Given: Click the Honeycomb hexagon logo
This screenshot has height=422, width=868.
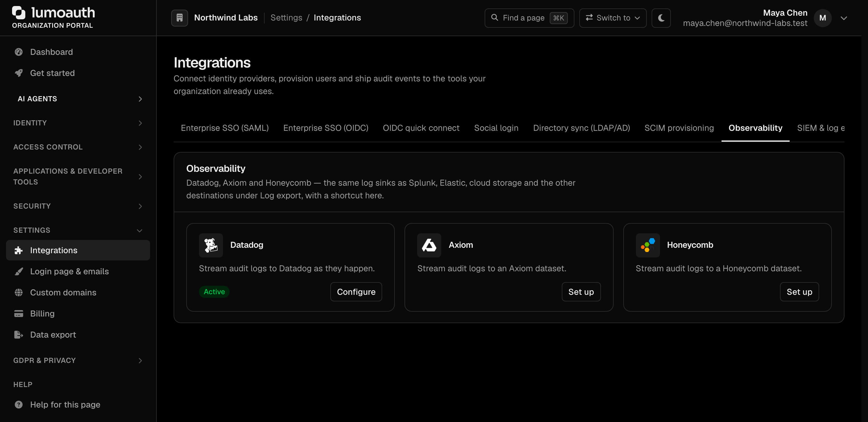Looking at the screenshot, I should point(648,245).
